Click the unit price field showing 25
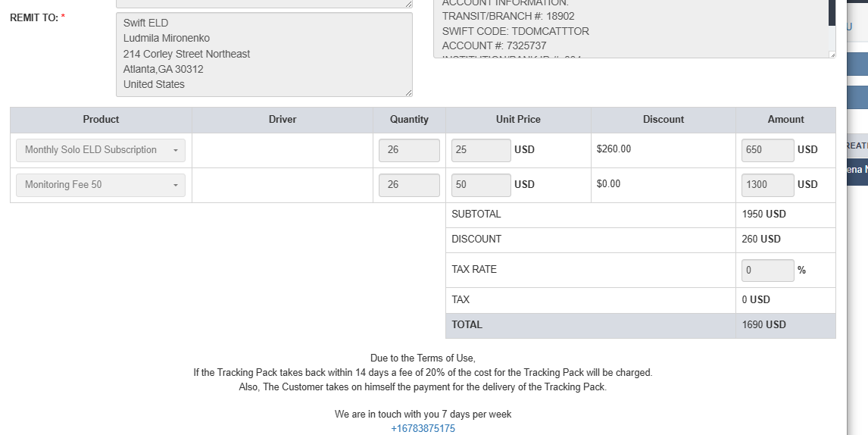The height and width of the screenshot is (435, 868). (x=480, y=150)
